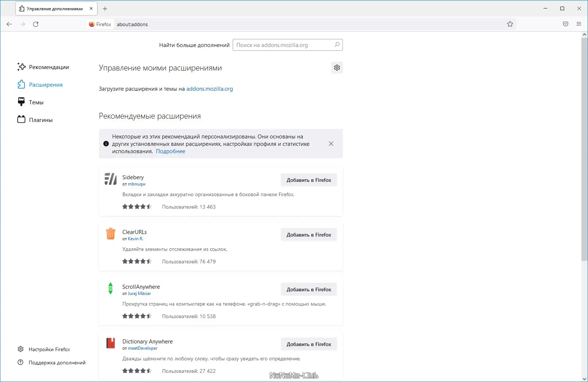
Task: Click the Темы brush icon in sidebar
Action: [x=21, y=102]
